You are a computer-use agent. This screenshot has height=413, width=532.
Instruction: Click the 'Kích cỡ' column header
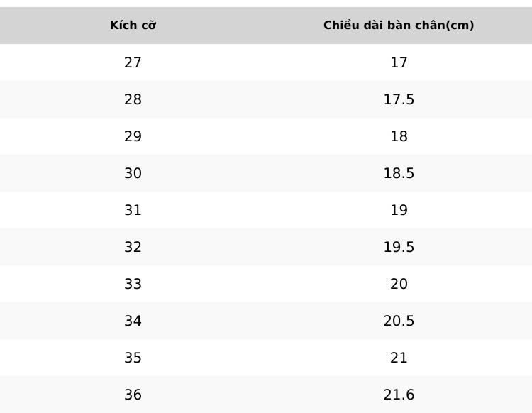coord(133,26)
